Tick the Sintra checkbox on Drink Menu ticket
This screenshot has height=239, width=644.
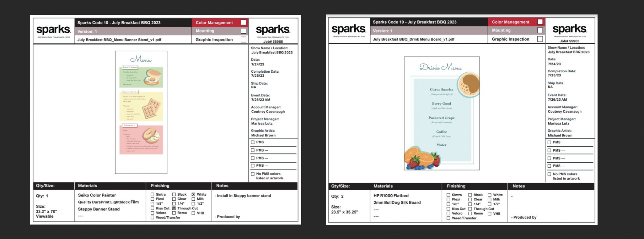[x=448, y=195]
